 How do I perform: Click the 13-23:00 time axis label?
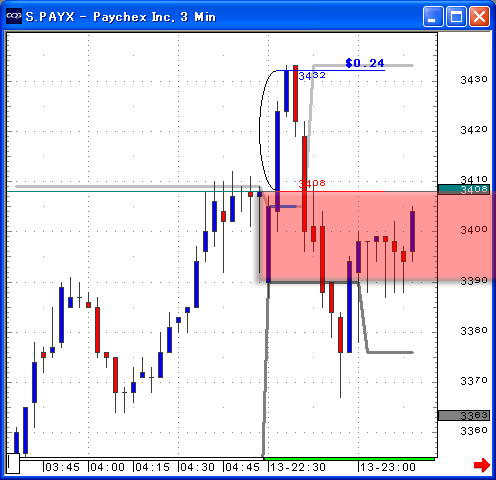coord(388,467)
